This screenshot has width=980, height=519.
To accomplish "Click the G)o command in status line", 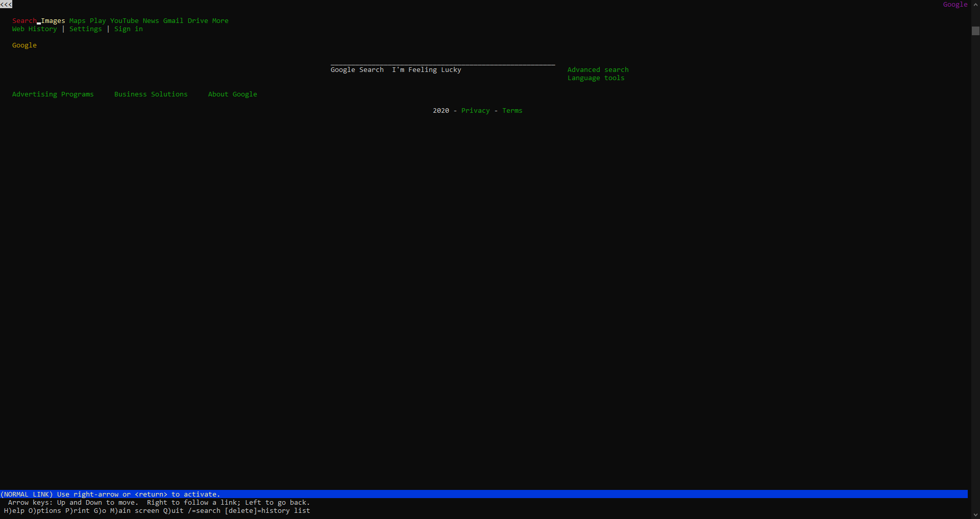I will (x=100, y=511).
